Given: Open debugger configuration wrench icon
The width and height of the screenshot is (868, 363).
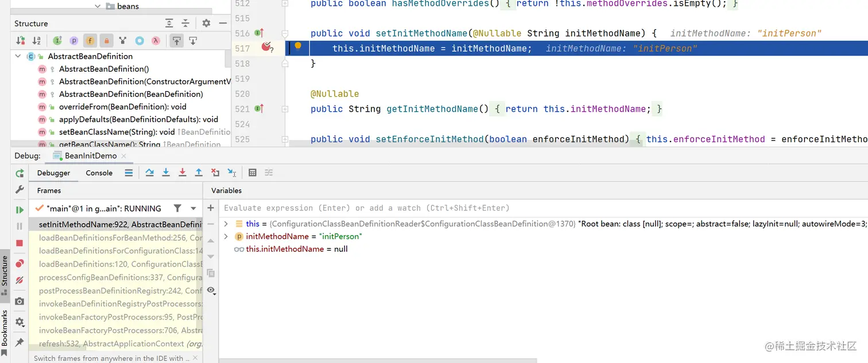Looking at the screenshot, I should click(20, 189).
